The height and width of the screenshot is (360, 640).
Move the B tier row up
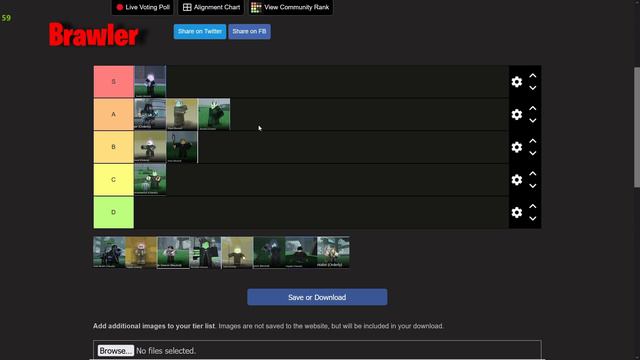(x=533, y=141)
